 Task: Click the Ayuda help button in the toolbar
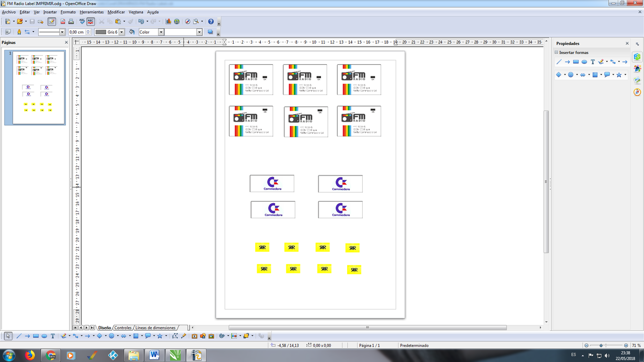tap(211, 22)
